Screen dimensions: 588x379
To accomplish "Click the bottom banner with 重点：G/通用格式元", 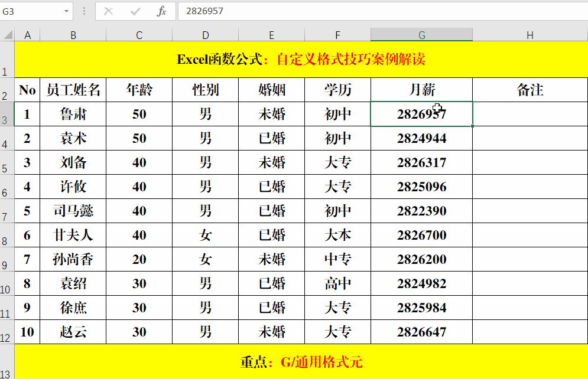I will [x=294, y=362].
